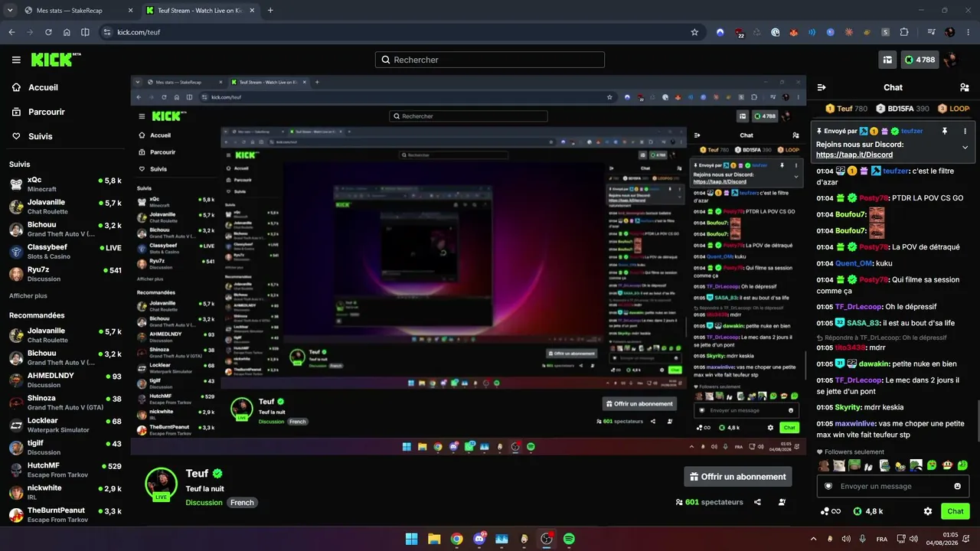Bookmark this page with star icon

pos(694,32)
